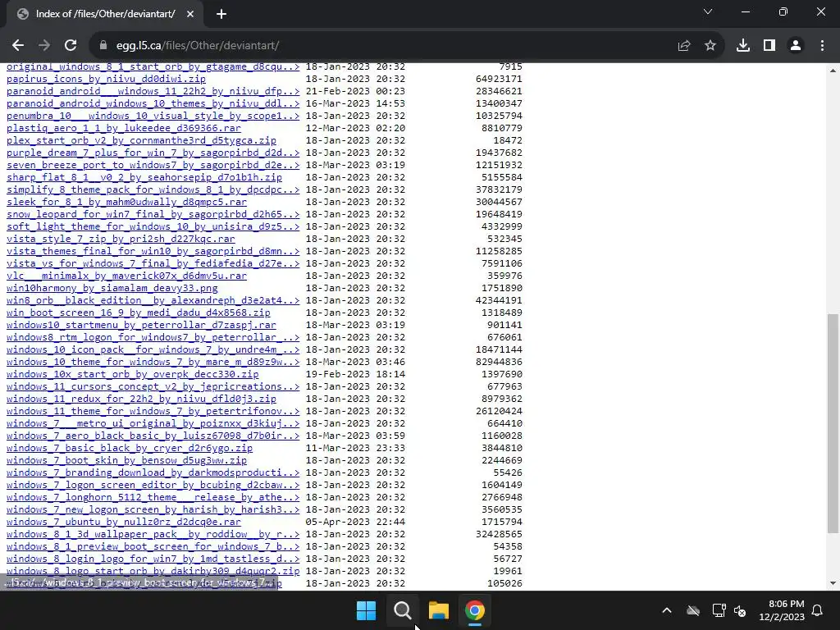Viewport: 840px width, 630px height.
Task: Open sleek_for_8_1_by_mahm0udwally rar link
Action: [126, 202]
